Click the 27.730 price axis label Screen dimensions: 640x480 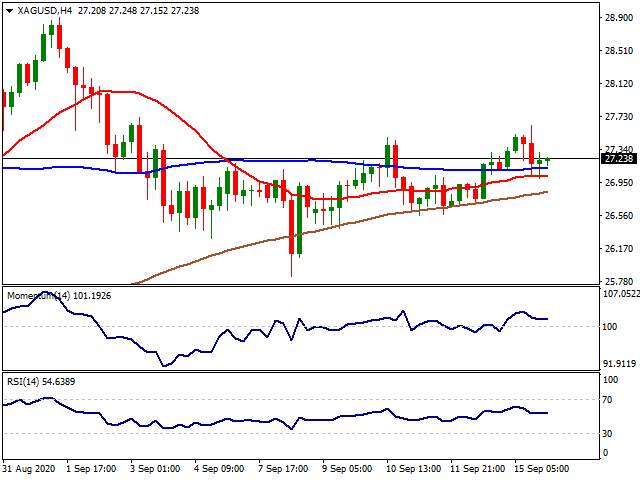coord(619,117)
